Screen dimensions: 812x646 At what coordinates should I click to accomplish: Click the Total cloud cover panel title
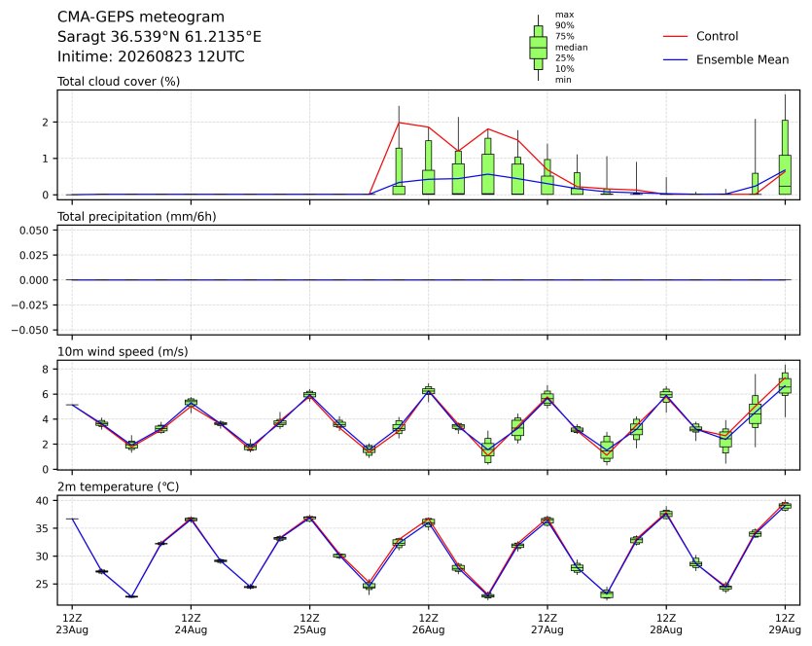119,82
